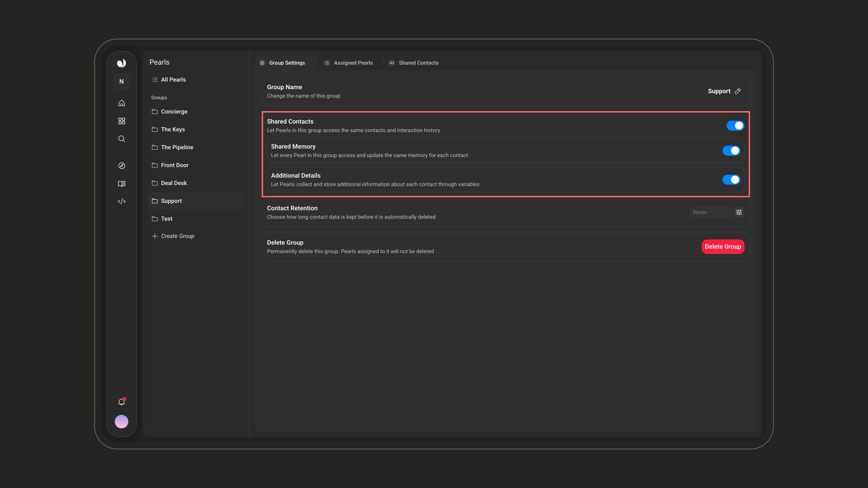Open notifications bell icon
The height and width of the screenshot is (488, 868).
click(x=122, y=402)
